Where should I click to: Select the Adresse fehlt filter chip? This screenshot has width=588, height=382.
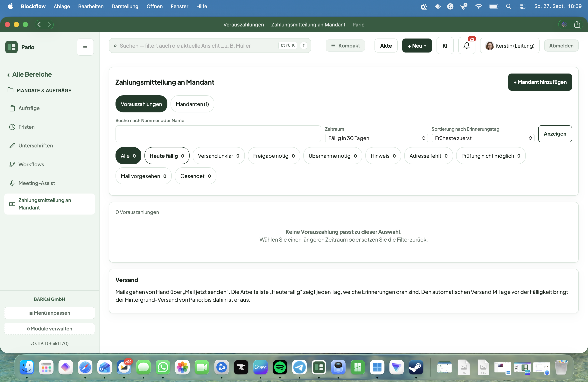click(428, 156)
